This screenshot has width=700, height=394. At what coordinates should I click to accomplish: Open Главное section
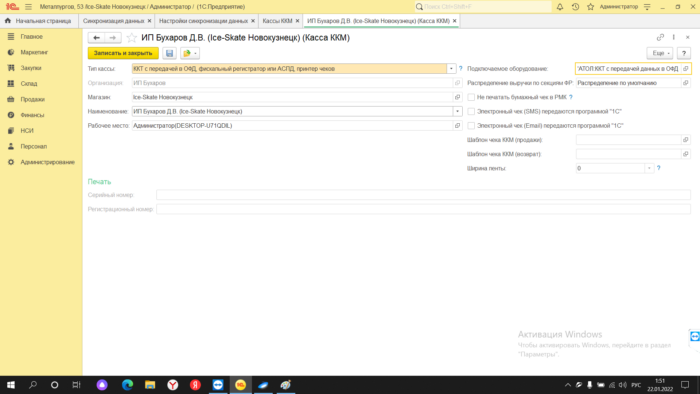[31, 37]
